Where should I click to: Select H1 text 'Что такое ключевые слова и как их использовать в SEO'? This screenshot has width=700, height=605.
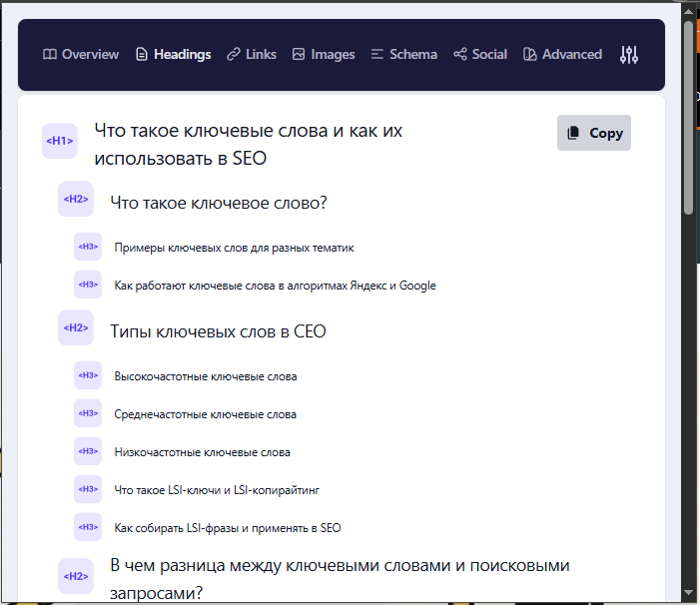click(249, 145)
